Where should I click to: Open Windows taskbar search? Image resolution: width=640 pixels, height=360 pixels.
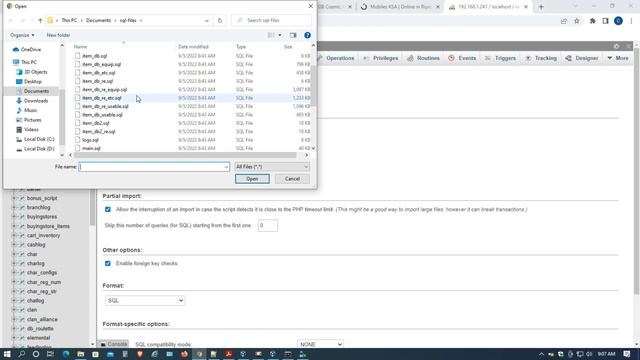click(x=22, y=354)
